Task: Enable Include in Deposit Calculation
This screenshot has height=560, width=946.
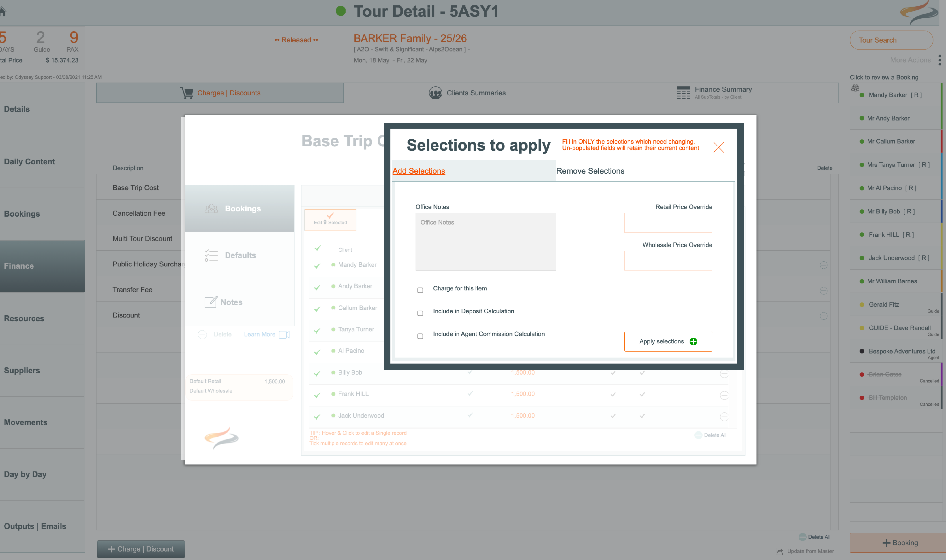Action: [x=420, y=313]
